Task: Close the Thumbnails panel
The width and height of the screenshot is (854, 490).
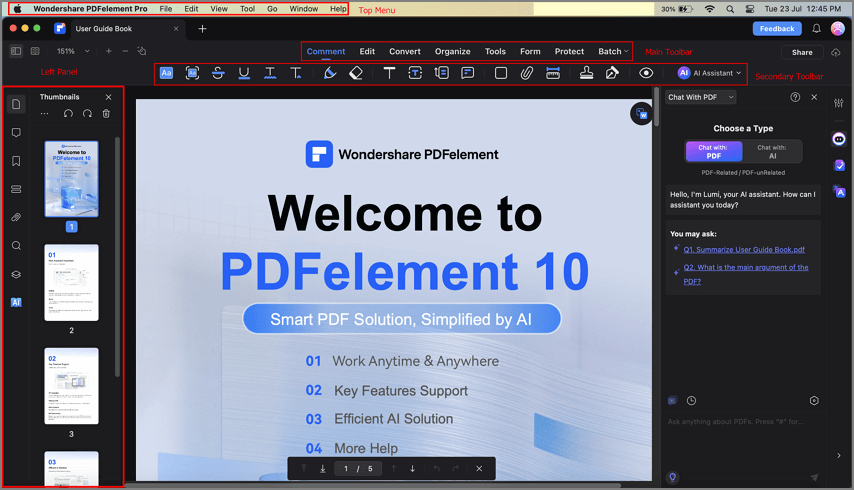Action: point(108,97)
